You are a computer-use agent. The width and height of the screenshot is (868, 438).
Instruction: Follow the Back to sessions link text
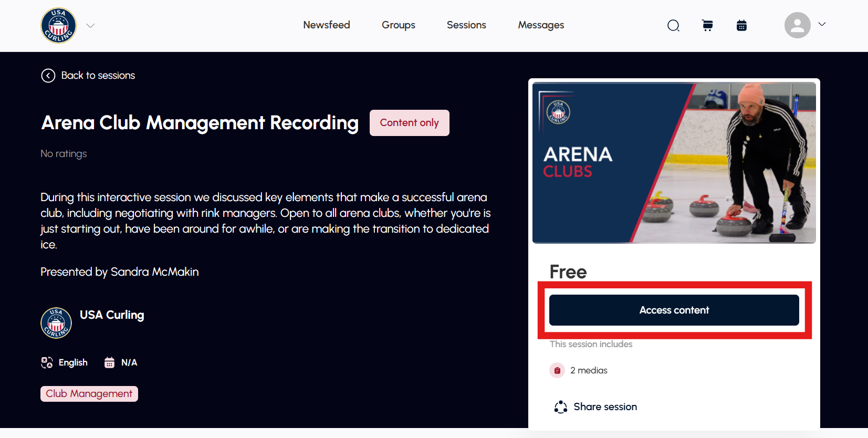98,75
